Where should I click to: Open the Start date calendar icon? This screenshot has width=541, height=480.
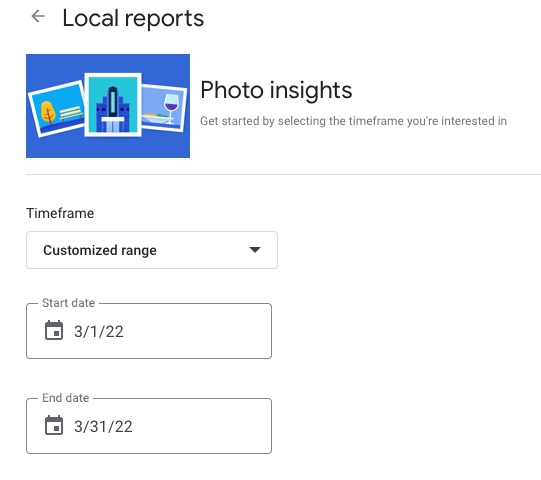[x=54, y=331]
